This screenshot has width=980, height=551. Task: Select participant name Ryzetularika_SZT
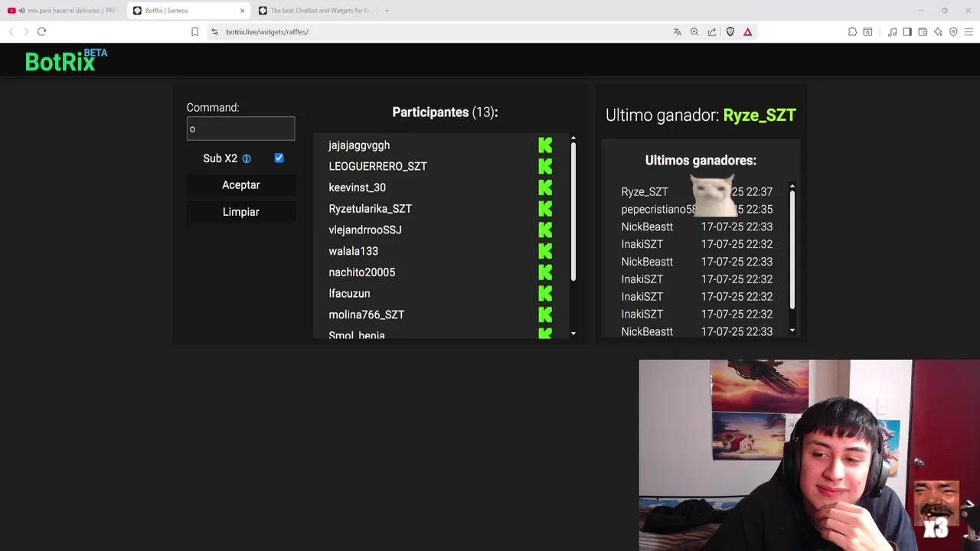coord(371,209)
